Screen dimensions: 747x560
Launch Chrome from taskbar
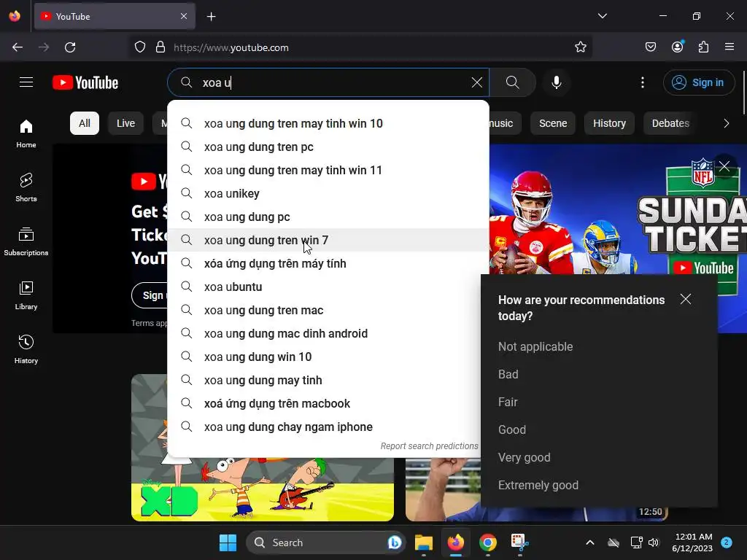(x=488, y=542)
